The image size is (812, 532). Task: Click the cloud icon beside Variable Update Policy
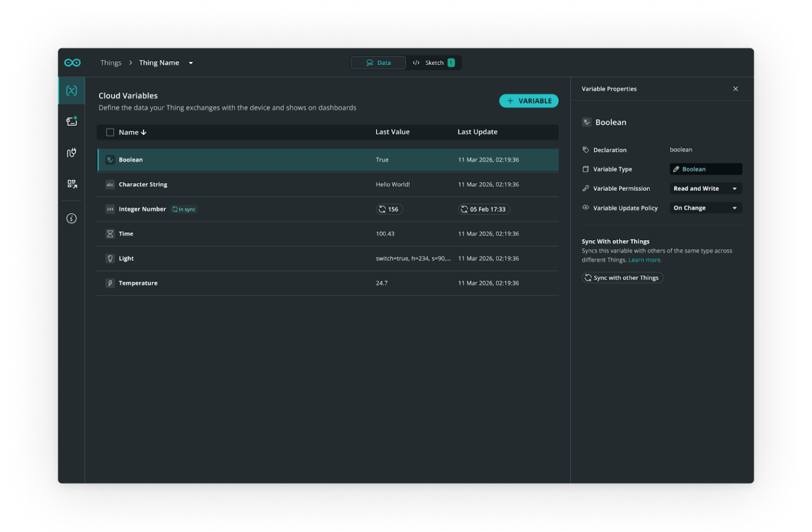tap(586, 208)
